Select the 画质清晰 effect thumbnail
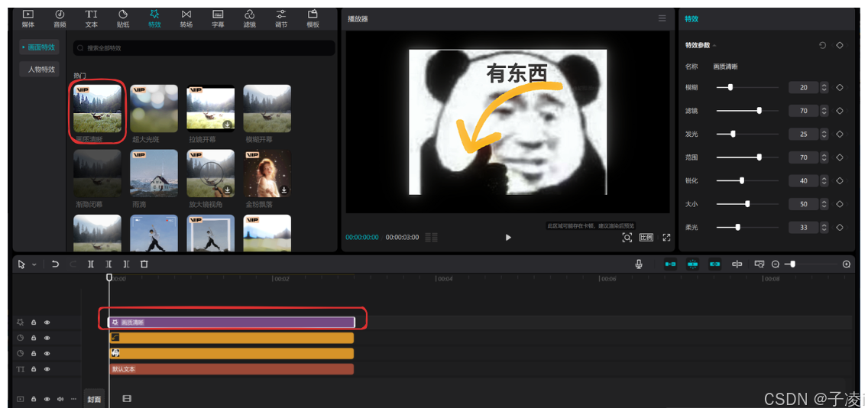The height and width of the screenshot is (415, 868). pyautogui.click(x=98, y=108)
